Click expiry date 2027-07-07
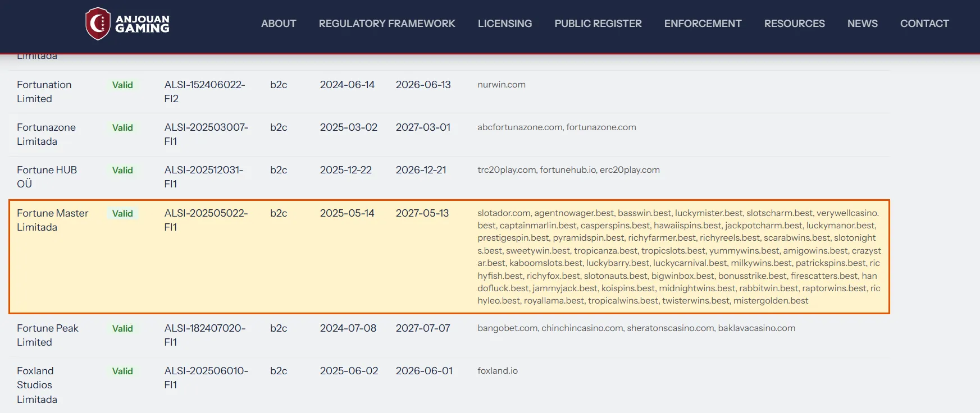The image size is (980, 413). pos(423,328)
